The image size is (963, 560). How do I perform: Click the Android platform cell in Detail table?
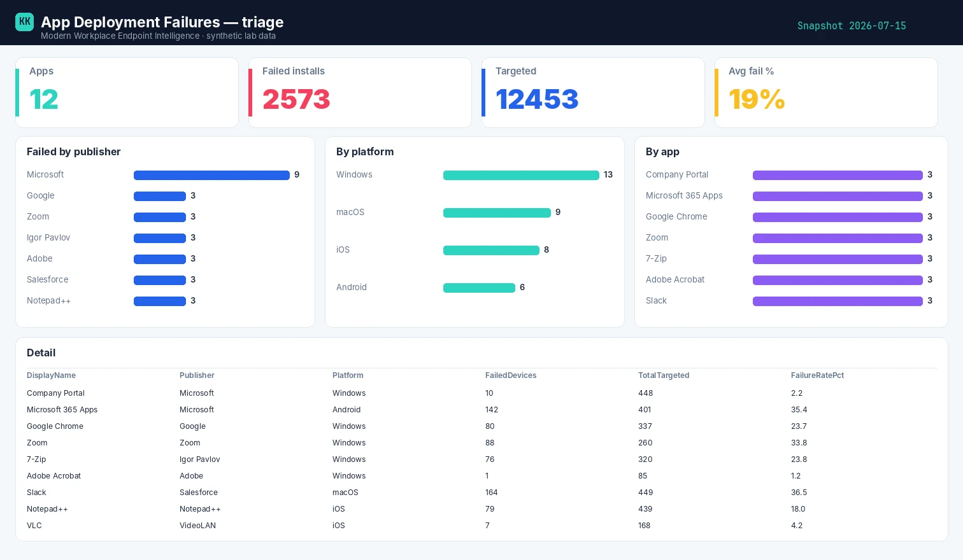coord(346,410)
